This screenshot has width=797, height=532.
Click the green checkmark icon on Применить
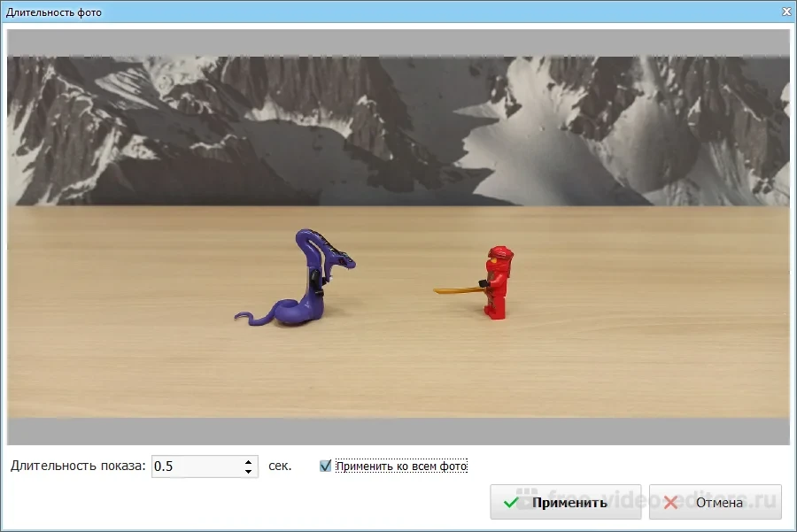pos(511,502)
